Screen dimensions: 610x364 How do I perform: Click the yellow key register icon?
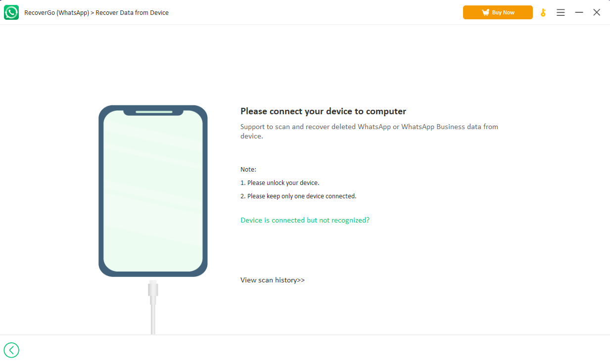[x=543, y=13]
